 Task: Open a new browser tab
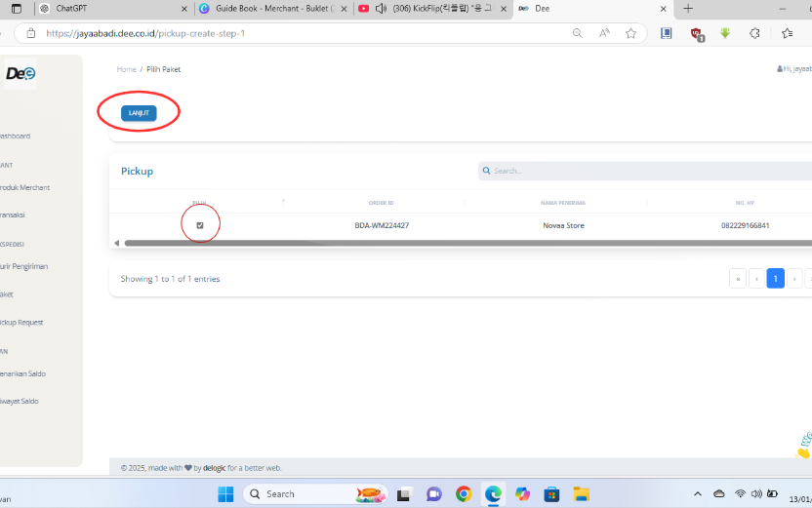[x=688, y=8]
